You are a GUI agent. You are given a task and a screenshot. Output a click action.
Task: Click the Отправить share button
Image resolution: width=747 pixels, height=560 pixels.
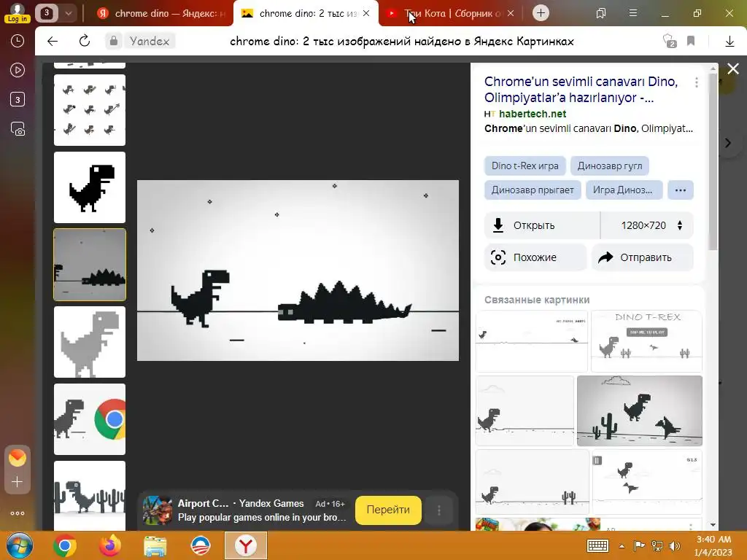click(x=642, y=257)
